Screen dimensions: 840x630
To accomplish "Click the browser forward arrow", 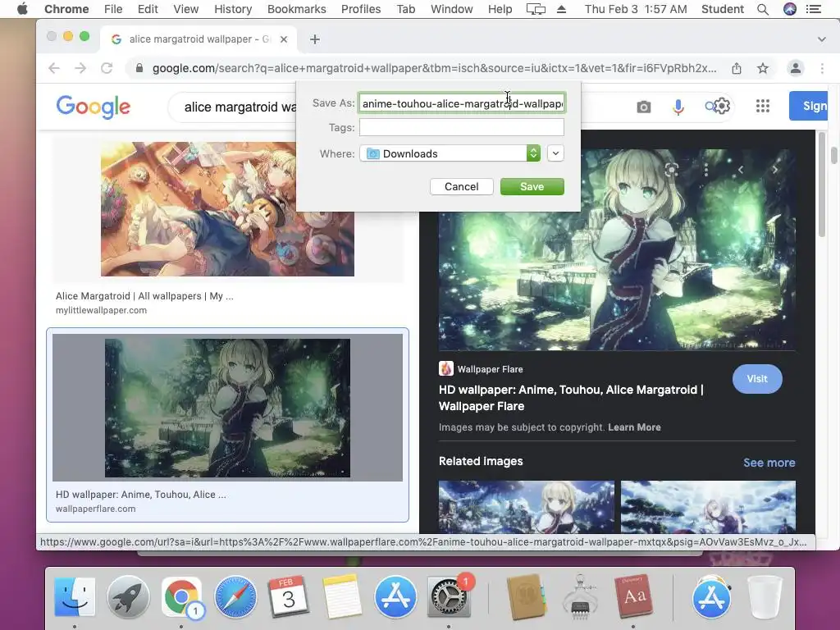I will tap(80, 68).
